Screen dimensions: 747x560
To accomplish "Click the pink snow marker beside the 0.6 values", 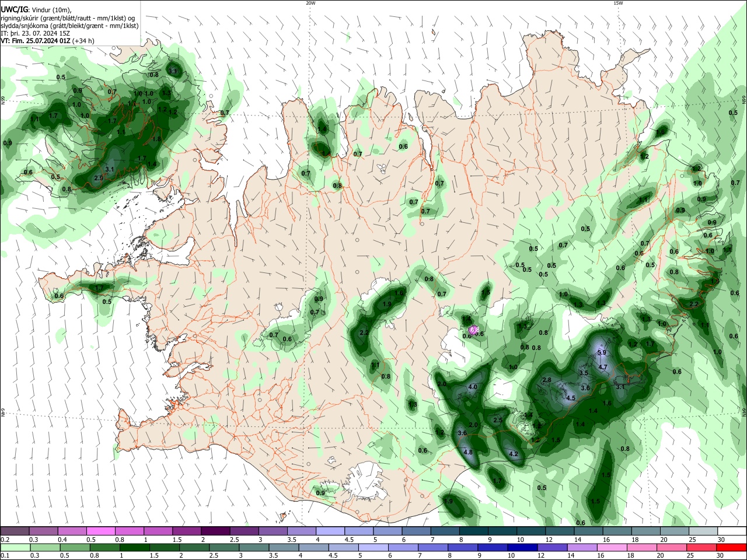I will 475,330.
